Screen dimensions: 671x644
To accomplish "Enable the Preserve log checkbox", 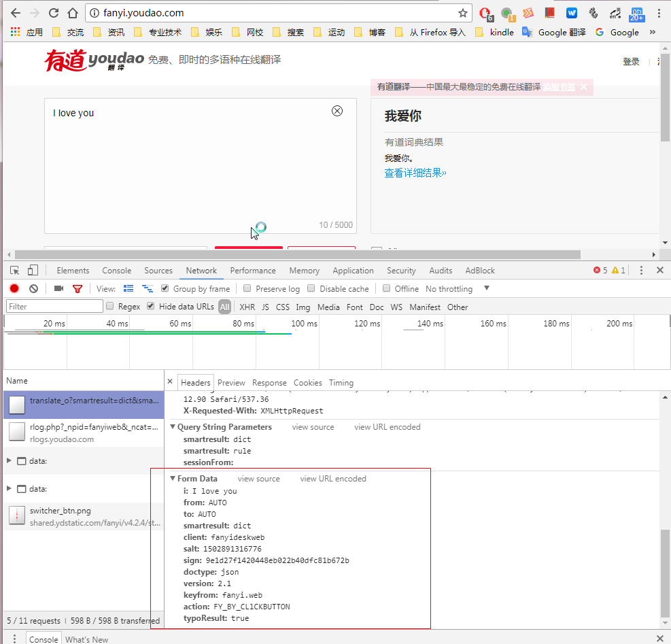I will point(247,288).
